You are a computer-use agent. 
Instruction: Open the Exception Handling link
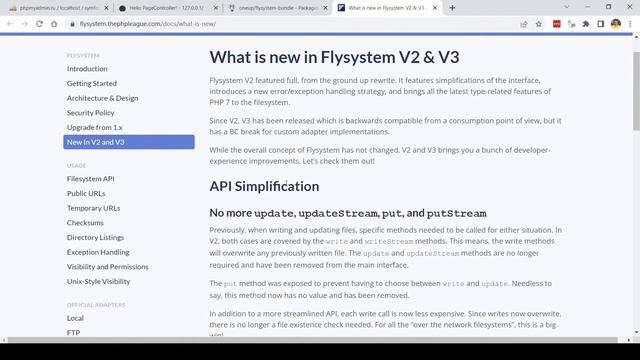tap(98, 252)
